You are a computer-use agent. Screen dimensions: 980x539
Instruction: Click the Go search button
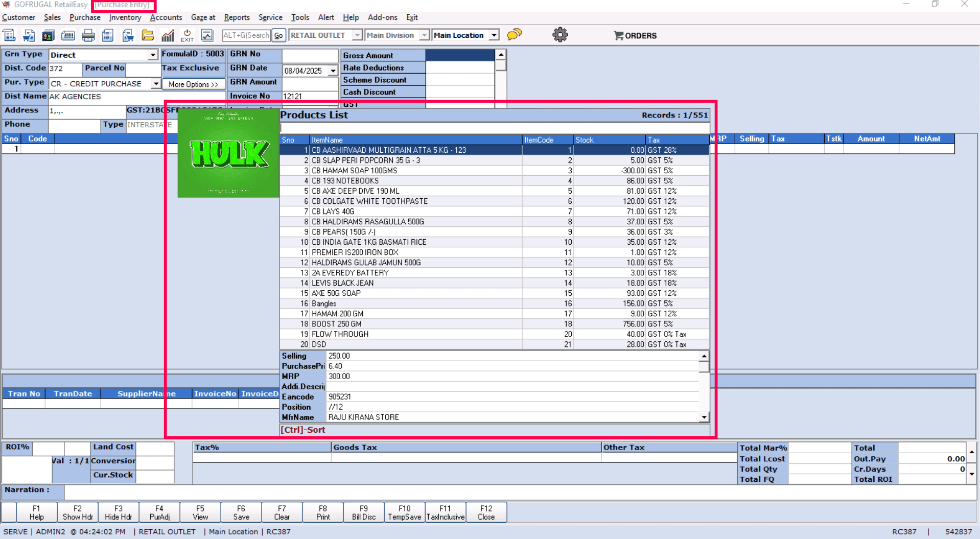pos(278,35)
